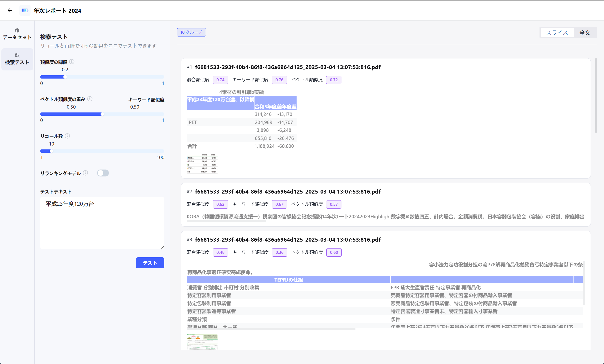Click info icon beside リコール数

(67, 136)
